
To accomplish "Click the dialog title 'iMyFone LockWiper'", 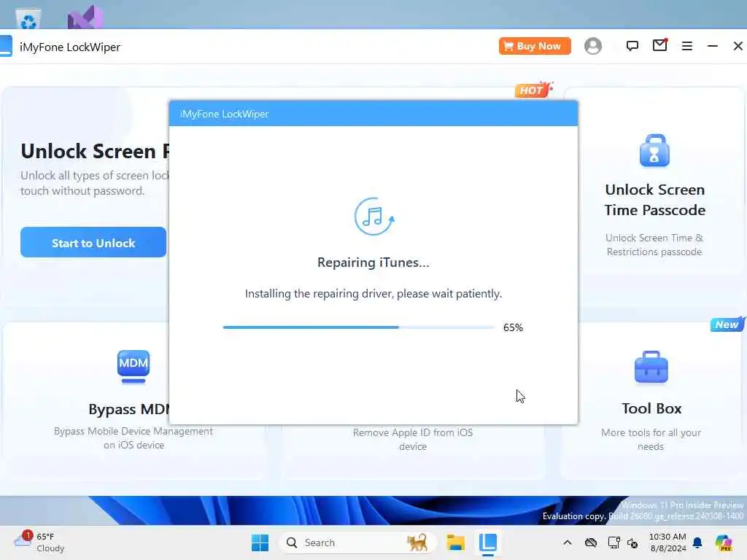I will (224, 114).
